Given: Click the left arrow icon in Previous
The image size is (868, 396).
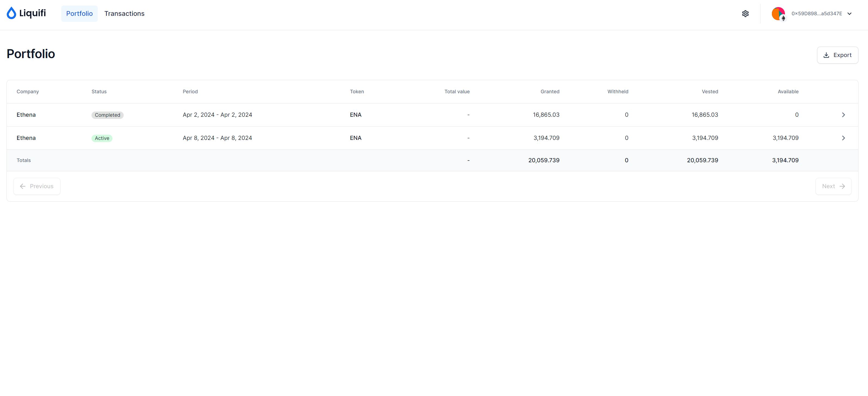Looking at the screenshot, I should click(x=23, y=186).
